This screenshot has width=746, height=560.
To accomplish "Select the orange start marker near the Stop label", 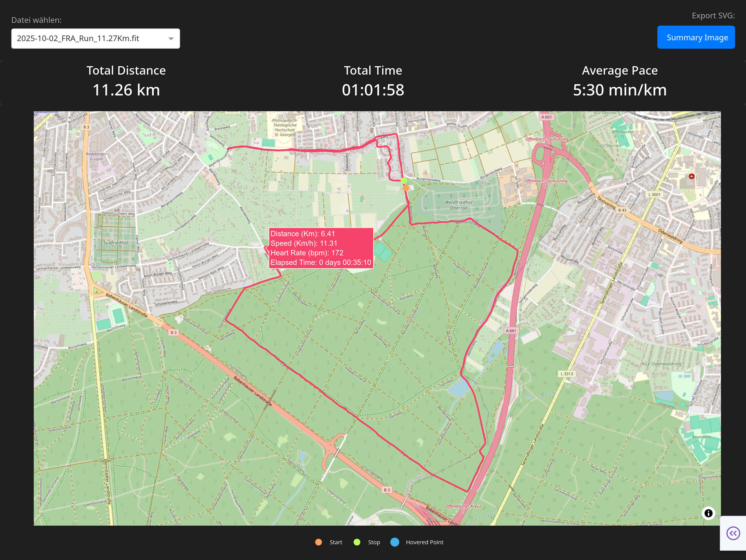I will click(x=406, y=188).
